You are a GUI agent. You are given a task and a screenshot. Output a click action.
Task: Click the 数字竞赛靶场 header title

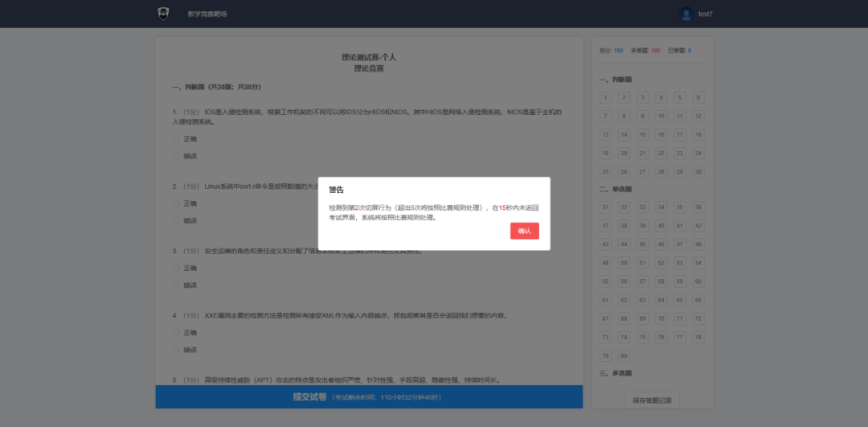(x=207, y=14)
